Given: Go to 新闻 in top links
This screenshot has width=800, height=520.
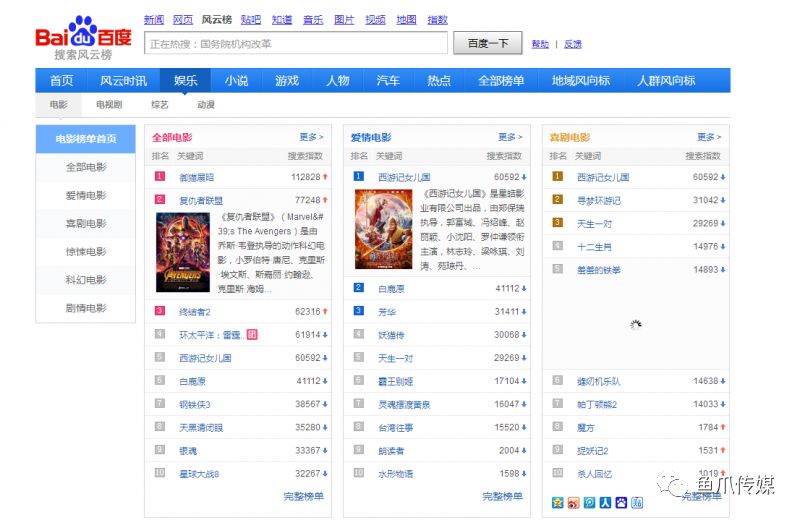Looking at the screenshot, I should pyautogui.click(x=154, y=20).
